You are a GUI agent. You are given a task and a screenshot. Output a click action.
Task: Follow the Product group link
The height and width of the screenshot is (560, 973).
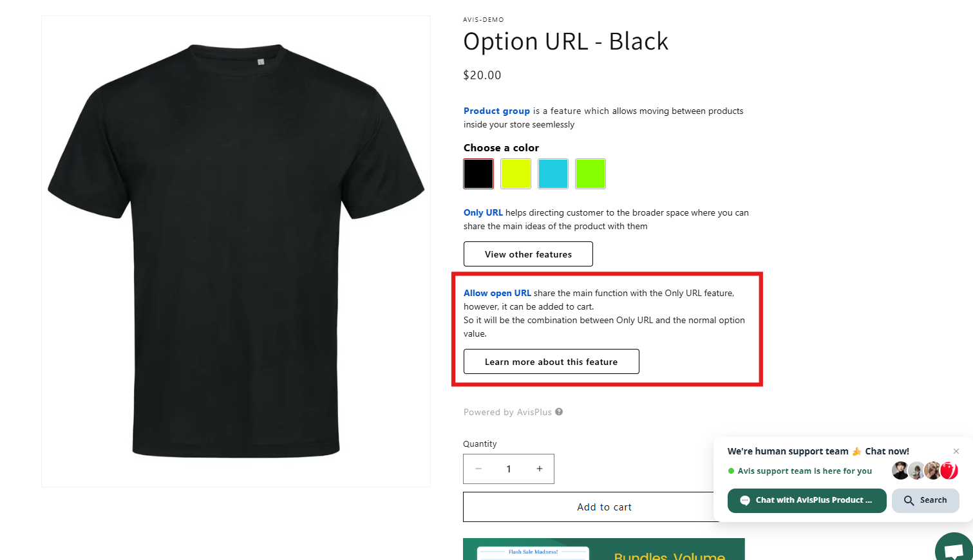pos(496,111)
